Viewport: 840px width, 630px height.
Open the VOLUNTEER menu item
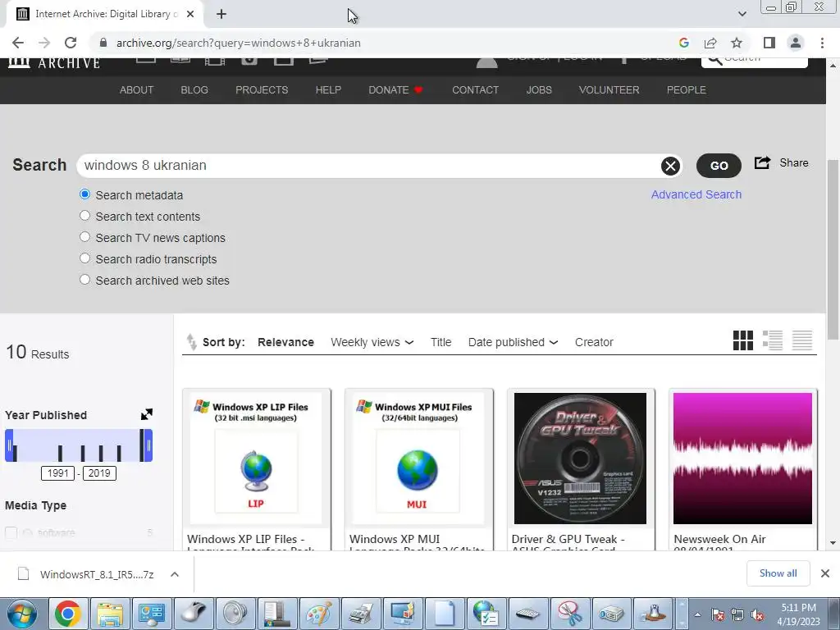click(x=609, y=90)
